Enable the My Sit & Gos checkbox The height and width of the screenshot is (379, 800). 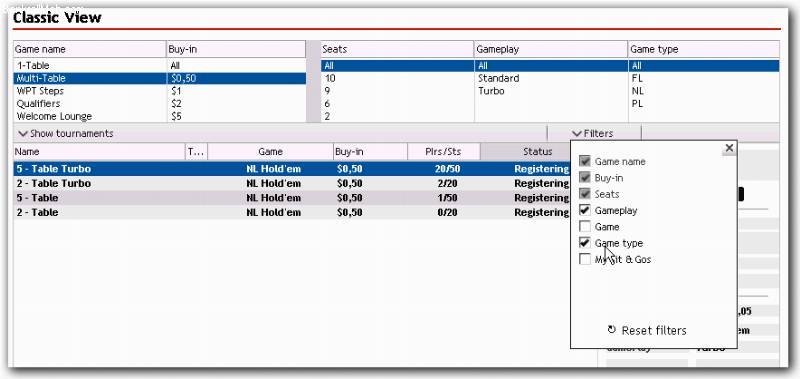(585, 259)
